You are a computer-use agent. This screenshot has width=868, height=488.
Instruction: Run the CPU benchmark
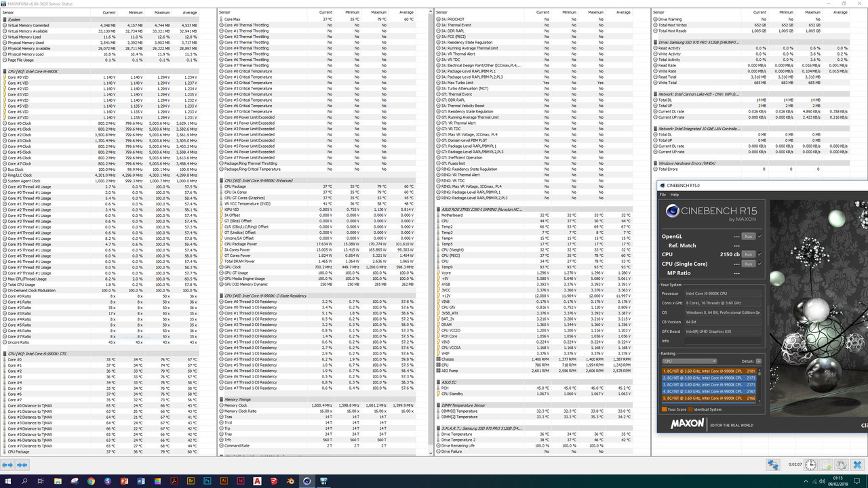point(749,254)
